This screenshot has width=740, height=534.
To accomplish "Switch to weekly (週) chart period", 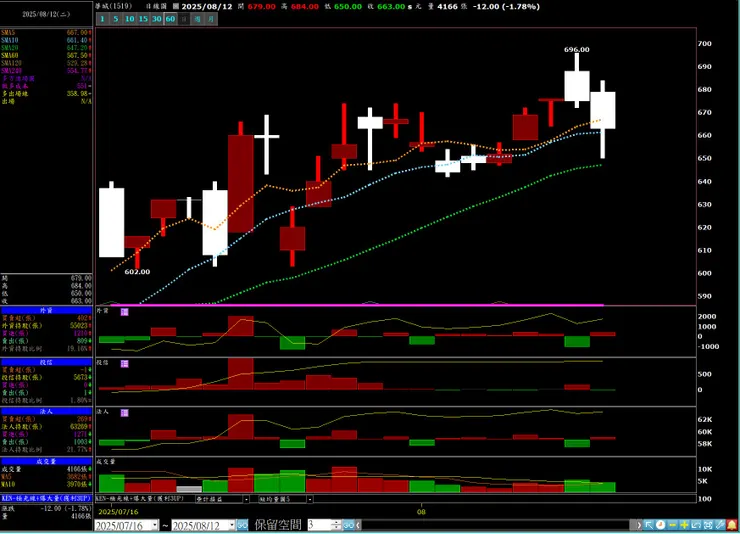I will [x=198, y=19].
